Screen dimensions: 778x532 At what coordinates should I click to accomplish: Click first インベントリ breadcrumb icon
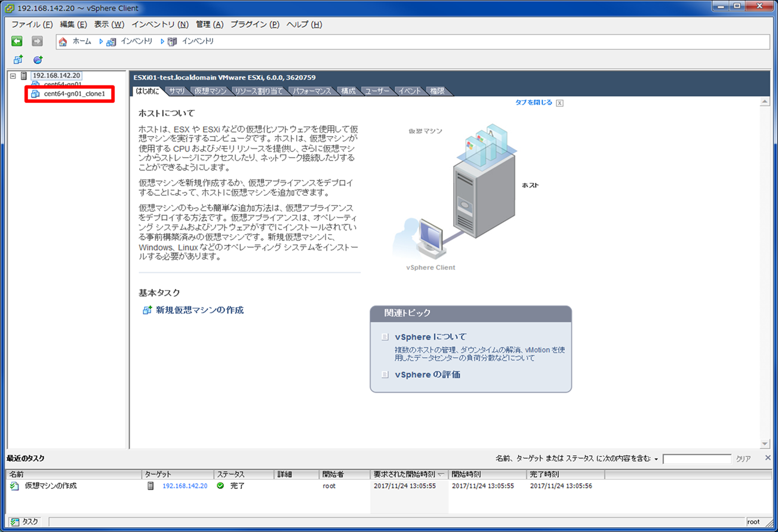pos(111,42)
